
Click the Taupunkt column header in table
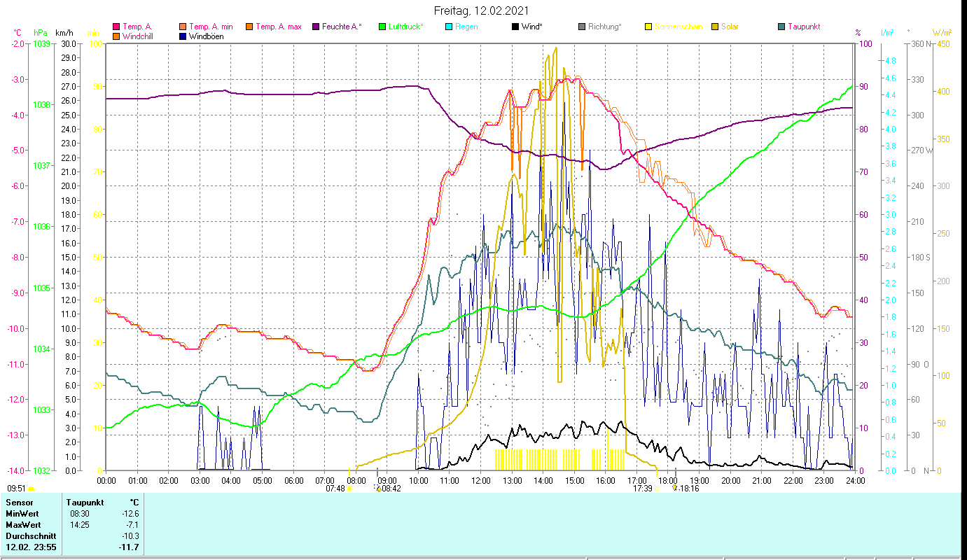click(85, 502)
